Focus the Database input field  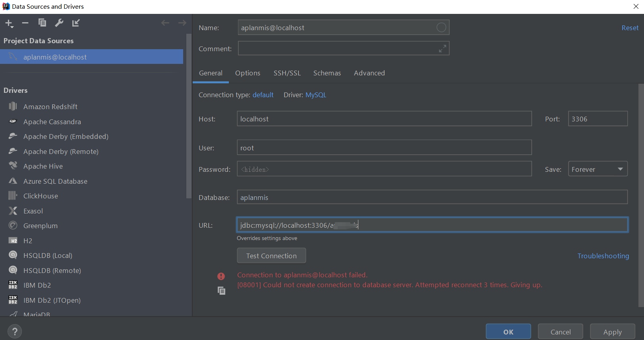click(x=432, y=197)
